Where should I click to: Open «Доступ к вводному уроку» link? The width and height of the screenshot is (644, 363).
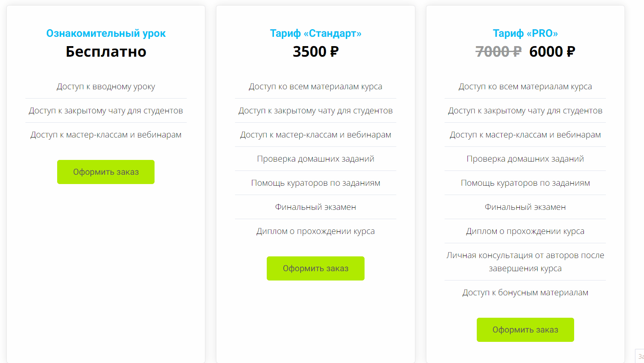click(105, 86)
